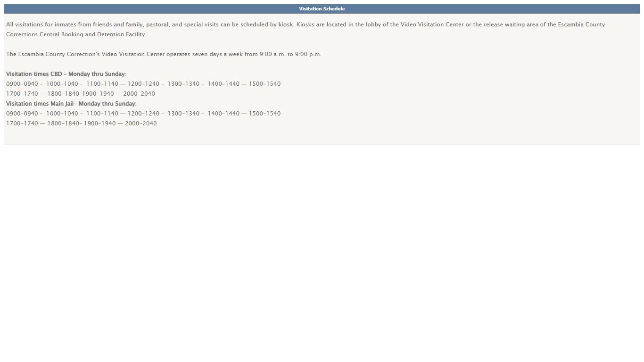Pick the 1800–1840 slot under CBD times
The image size is (644, 362).
(x=63, y=94)
